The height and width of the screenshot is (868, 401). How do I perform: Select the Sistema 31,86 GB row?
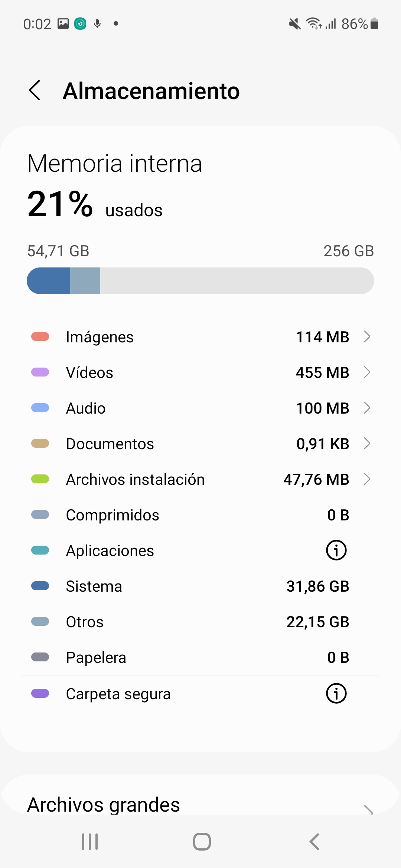[x=200, y=586]
